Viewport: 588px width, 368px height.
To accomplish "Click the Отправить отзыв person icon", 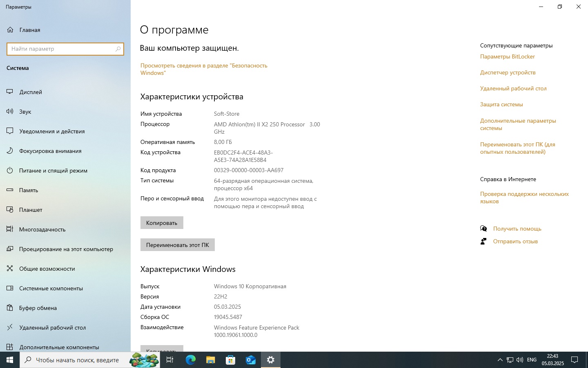I will pyautogui.click(x=483, y=241).
